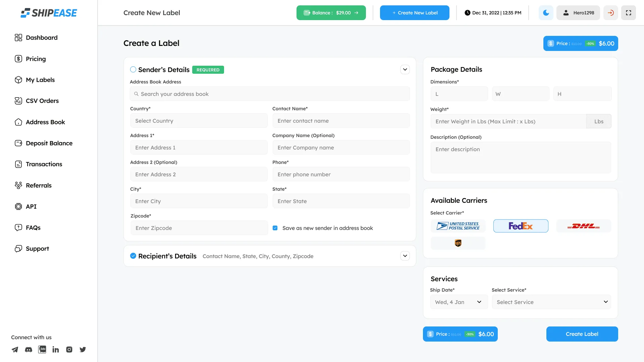
Task: Select the UPS carrier logo
Action: tap(458, 243)
